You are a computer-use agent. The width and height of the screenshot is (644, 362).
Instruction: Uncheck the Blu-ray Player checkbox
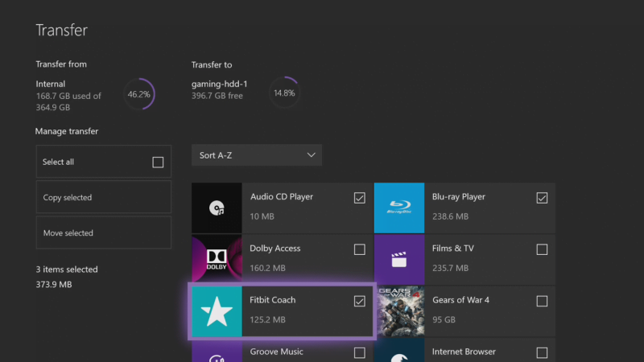(542, 198)
